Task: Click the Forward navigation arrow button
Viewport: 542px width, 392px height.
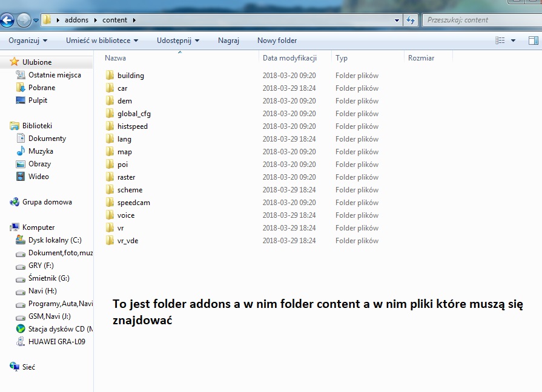Action: click(24, 21)
